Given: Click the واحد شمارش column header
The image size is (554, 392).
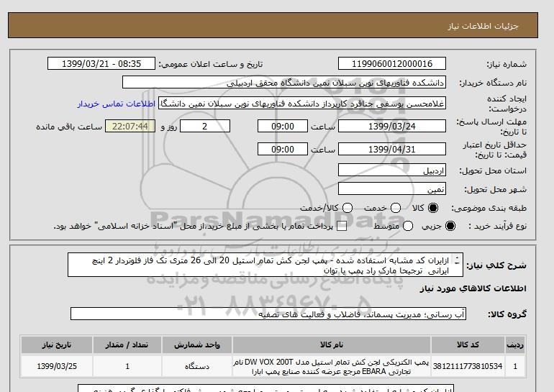Looking at the screenshot, I should point(197,345).
